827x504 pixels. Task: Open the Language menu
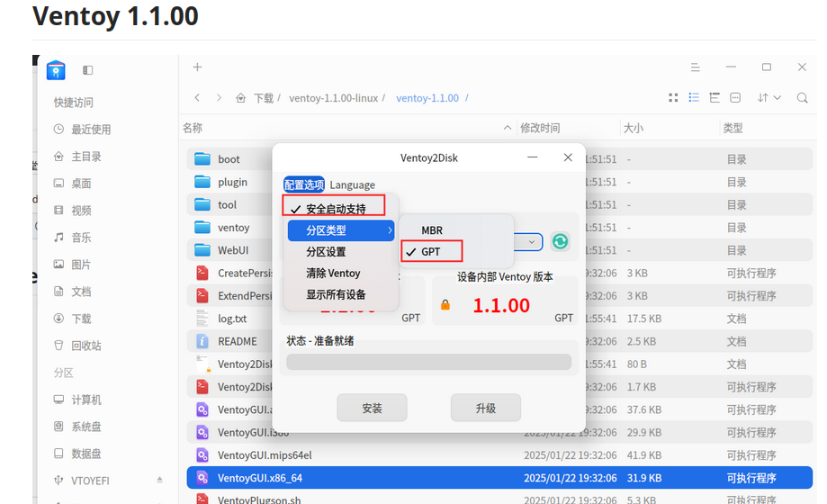pyautogui.click(x=353, y=184)
